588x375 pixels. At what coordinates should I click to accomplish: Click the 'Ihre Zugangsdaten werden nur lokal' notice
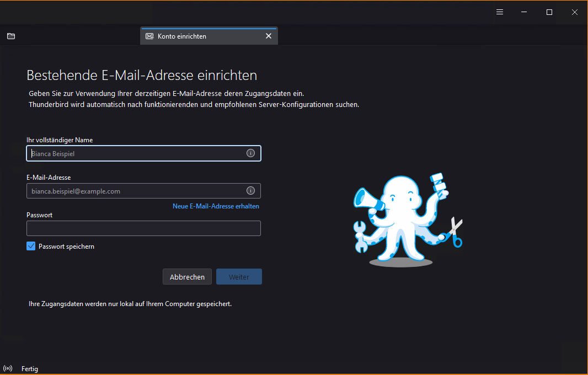coord(130,304)
